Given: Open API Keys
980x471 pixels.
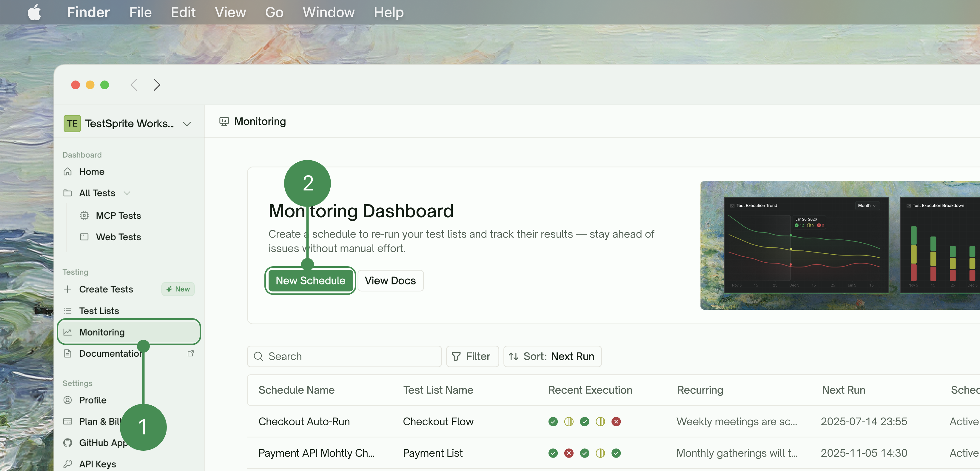Looking at the screenshot, I should pyautogui.click(x=97, y=464).
